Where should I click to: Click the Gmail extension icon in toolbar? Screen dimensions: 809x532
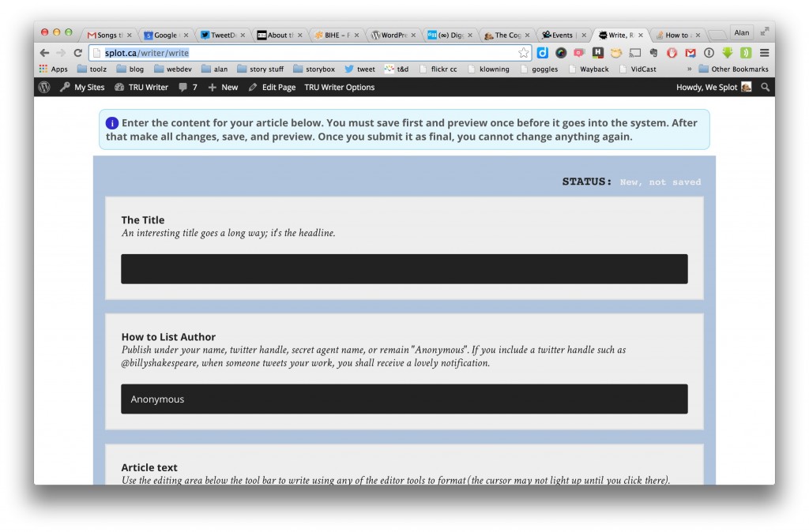click(690, 53)
